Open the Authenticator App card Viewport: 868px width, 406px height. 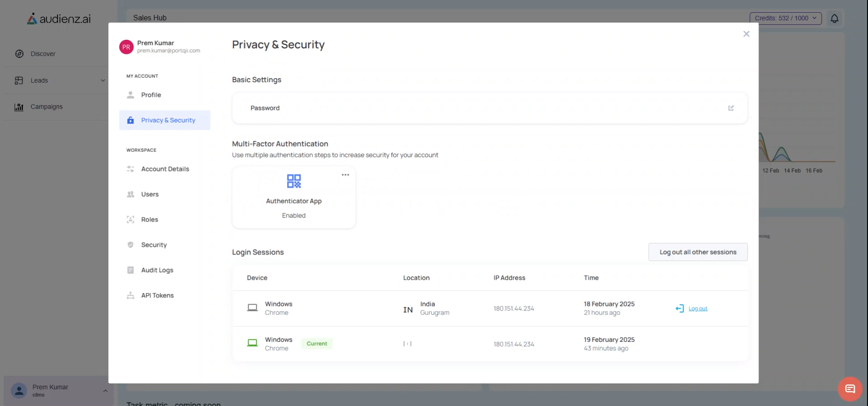[294, 198]
